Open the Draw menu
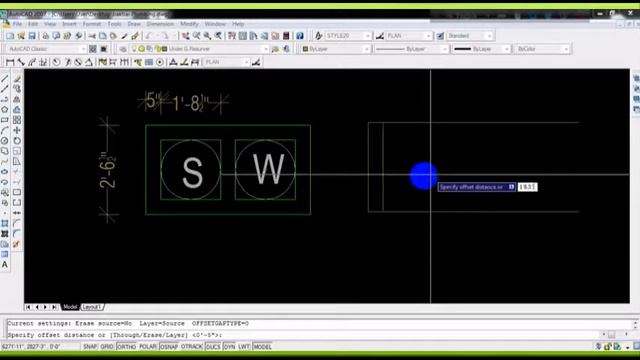This screenshot has width=640, height=360. click(134, 24)
